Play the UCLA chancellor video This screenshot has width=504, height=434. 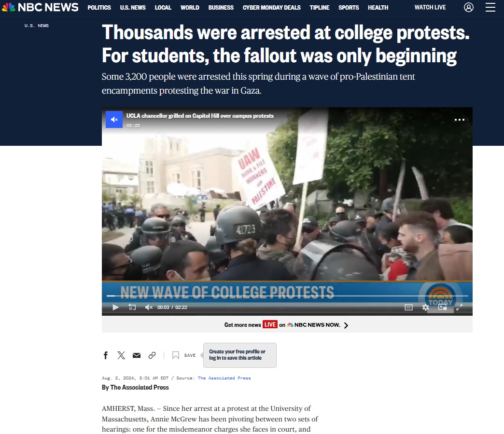(x=116, y=308)
